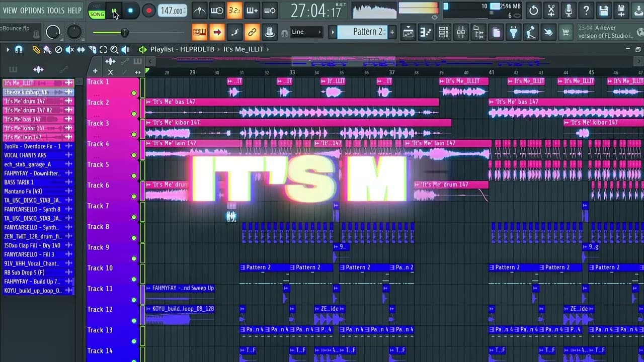Stop playback with the stop button
The width and height of the screenshot is (644, 362).
(x=130, y=11)
